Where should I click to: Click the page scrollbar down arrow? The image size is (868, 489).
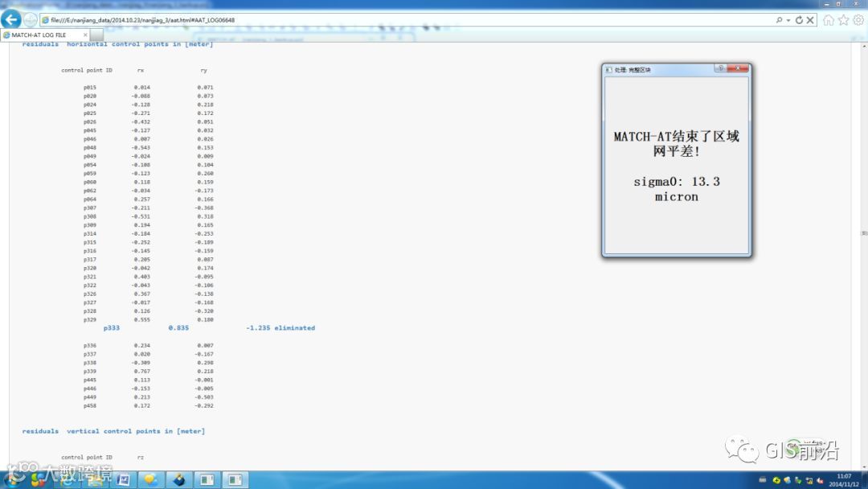click(863, 466)
